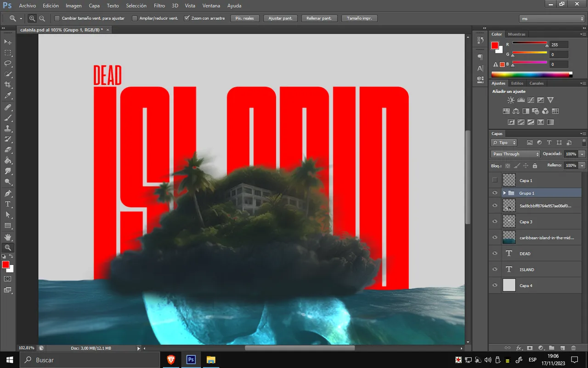Select the Paint Bucket tool
The height and width of the screenshot is (368, 588).
point(8,161)
